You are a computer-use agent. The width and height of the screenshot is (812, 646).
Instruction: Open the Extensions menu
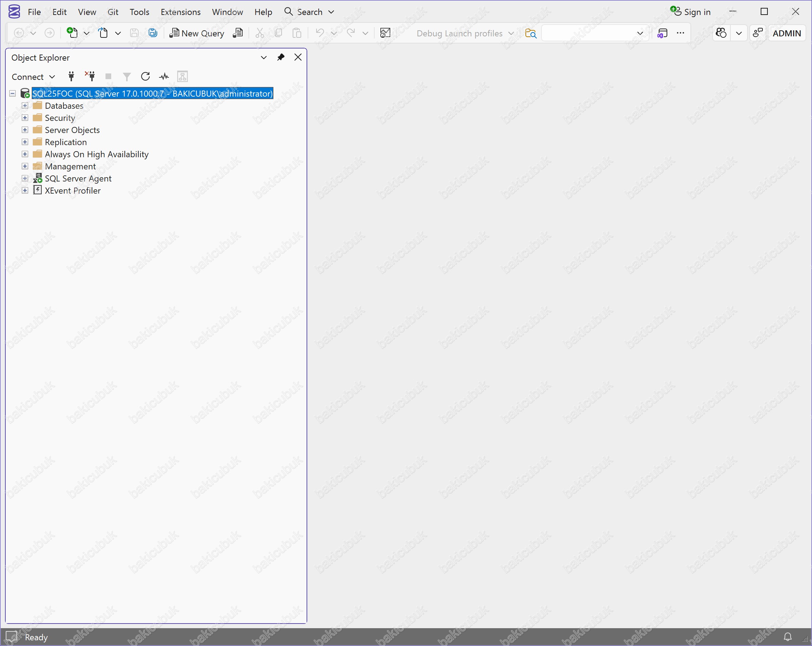tap(180, 12)
